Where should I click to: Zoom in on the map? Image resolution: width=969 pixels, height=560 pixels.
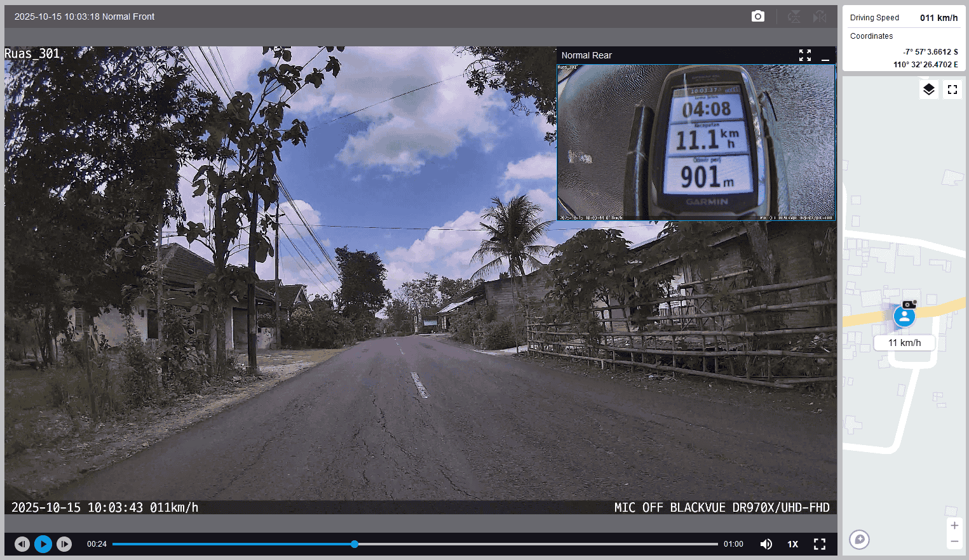[954, 526]
